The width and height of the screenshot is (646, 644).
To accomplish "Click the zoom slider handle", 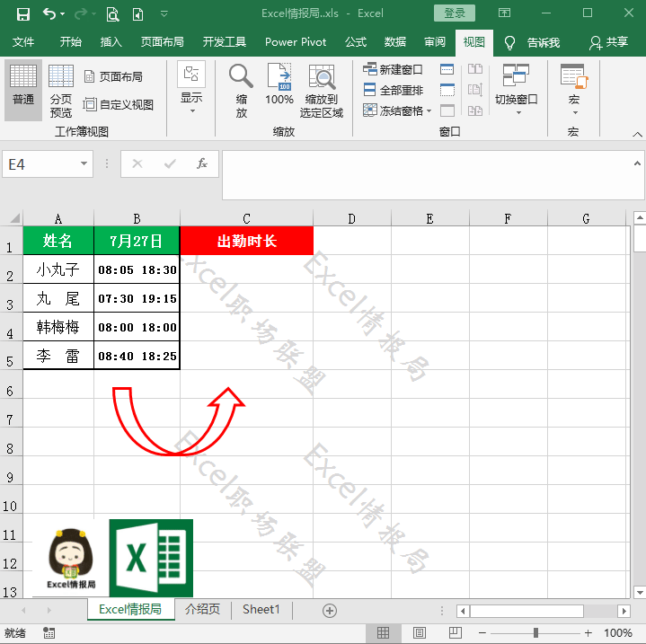I will click(x=535, y=633).
